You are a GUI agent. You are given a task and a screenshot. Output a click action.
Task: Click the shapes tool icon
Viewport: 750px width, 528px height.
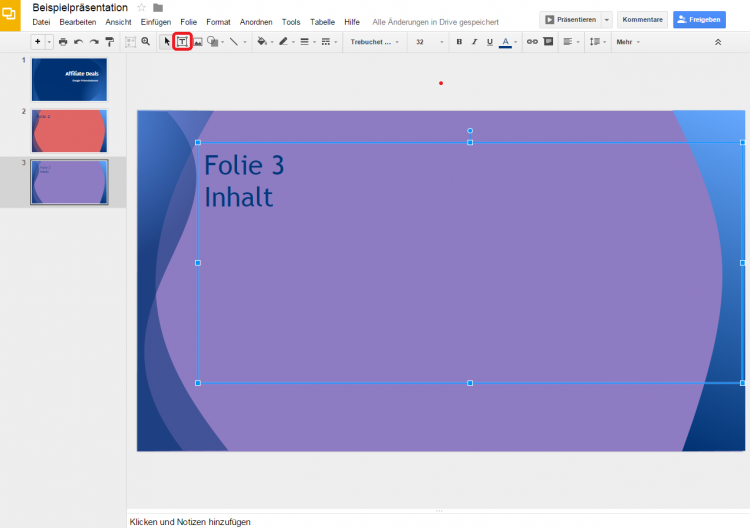[212, 42]
